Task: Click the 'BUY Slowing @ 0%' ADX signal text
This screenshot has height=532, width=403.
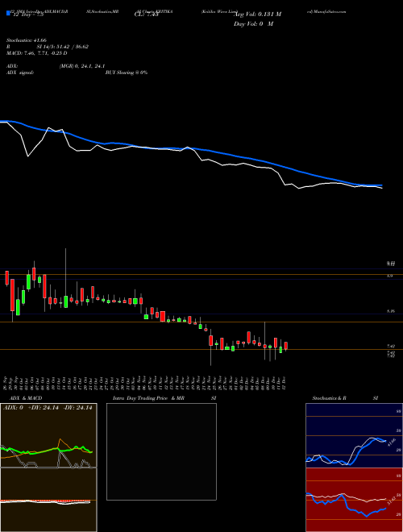Action: [x=127, y=73]
